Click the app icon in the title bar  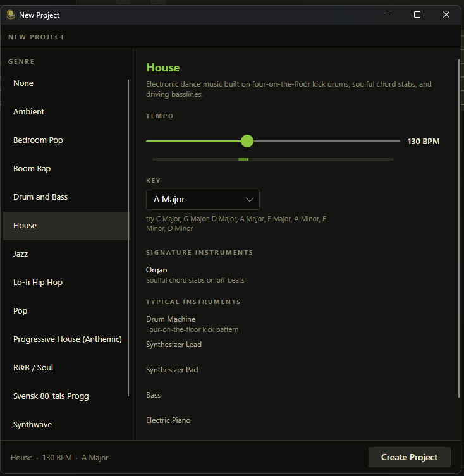pos(11,15)
